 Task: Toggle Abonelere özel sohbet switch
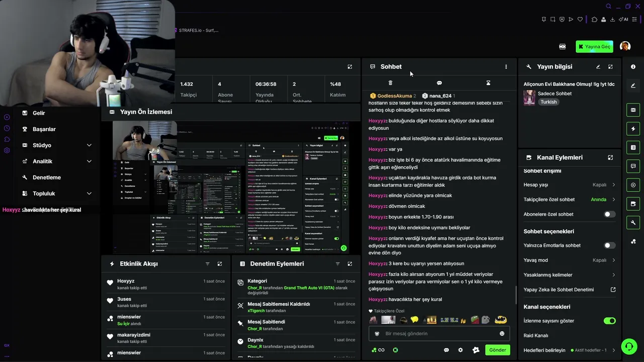click(x=609, y=214)
